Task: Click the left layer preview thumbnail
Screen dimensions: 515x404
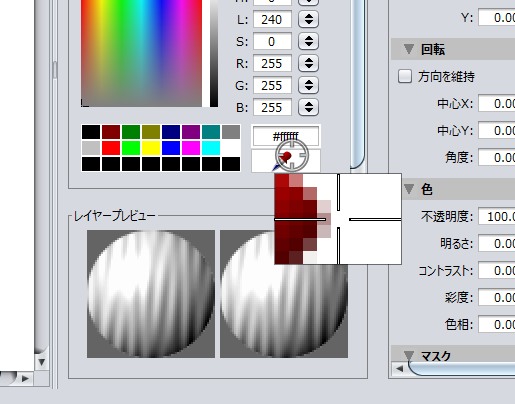Action: coord(151,294)
